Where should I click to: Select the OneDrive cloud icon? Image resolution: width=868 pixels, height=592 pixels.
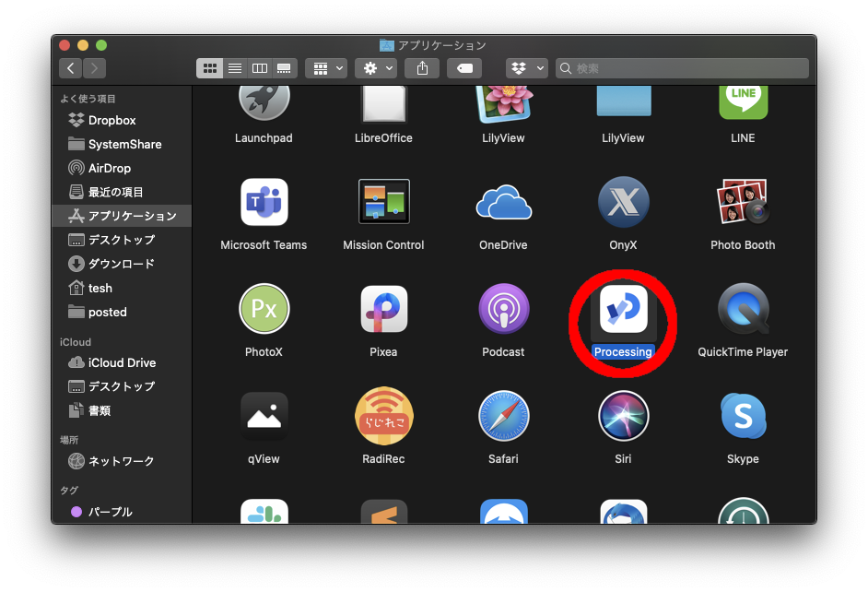pyautogui.click(x=504, y=203)
